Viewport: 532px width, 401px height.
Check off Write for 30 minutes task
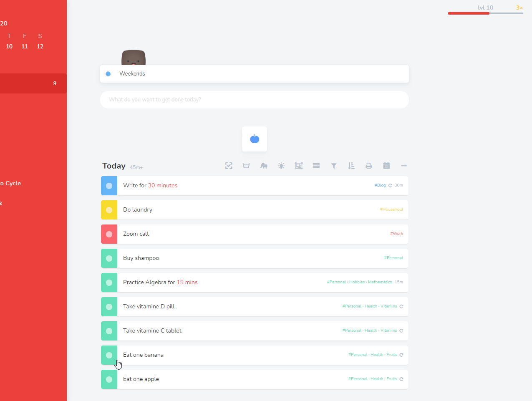click(109, 186)
